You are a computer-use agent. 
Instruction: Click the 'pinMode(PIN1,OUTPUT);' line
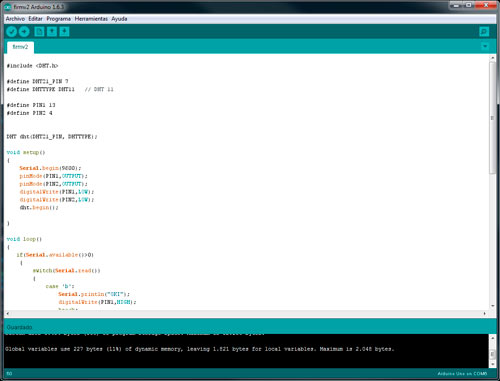coord(53,176)
